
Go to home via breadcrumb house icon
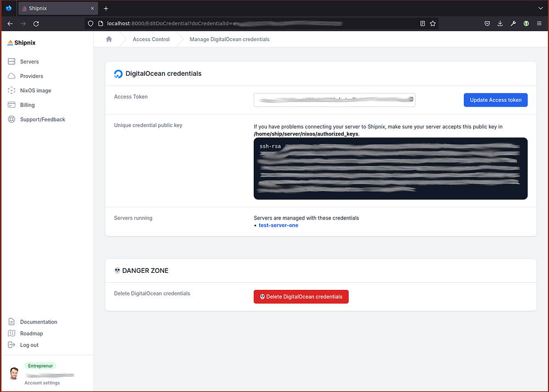pos(109,39)
